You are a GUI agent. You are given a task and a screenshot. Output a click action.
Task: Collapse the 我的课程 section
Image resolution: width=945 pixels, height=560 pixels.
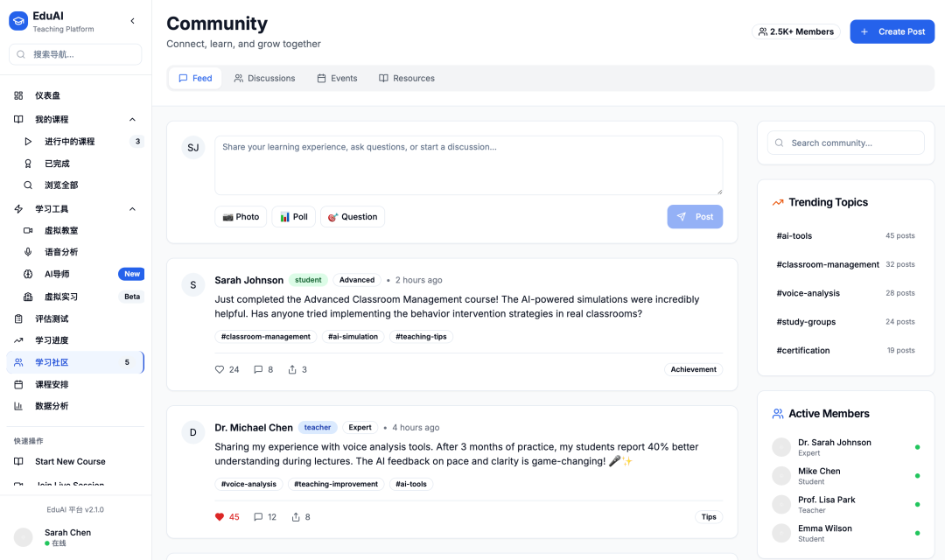[132, 119]
